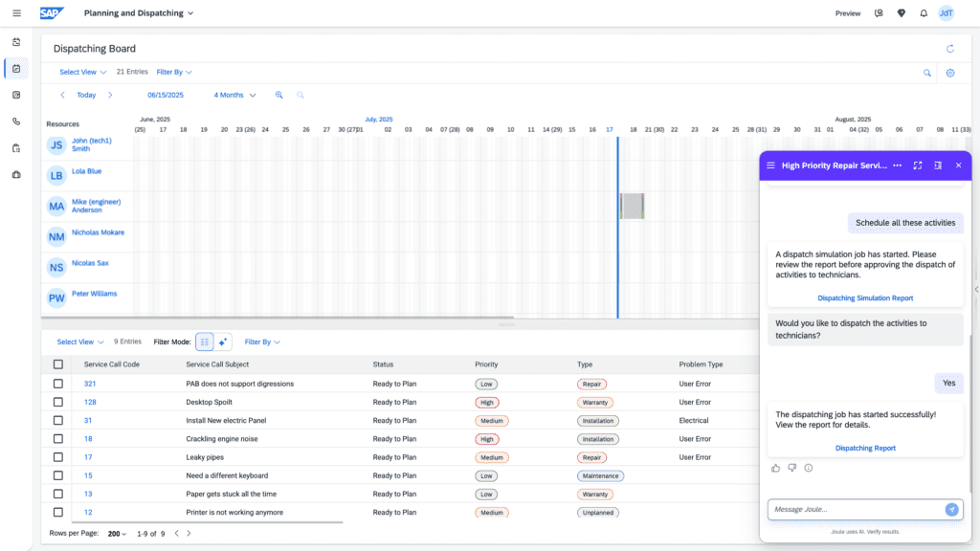The image size is (980, 551).
Task: Check the box for service call 321
Action: pyautogui.click(x=58, y=384)
